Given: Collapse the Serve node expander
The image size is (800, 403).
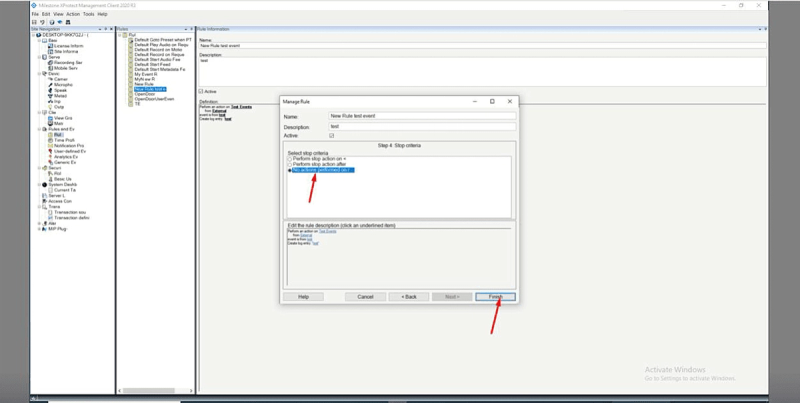Looking at the screenshot, I should tap(39, 57).
